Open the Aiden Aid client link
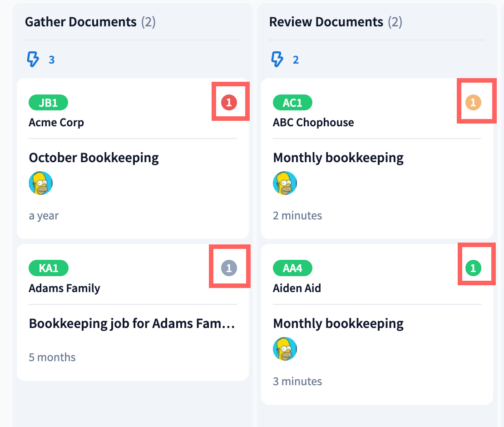504x427 pixels. pos(297,288)
